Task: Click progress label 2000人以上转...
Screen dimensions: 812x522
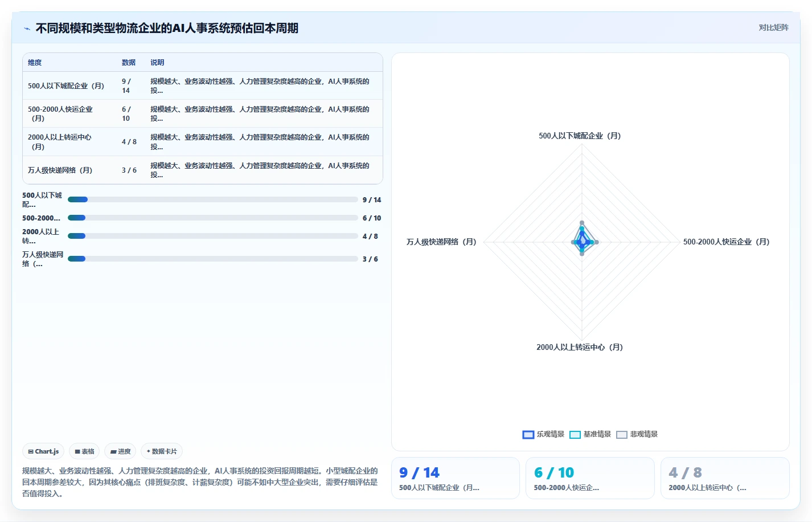Action: click(x=41, y=236)
